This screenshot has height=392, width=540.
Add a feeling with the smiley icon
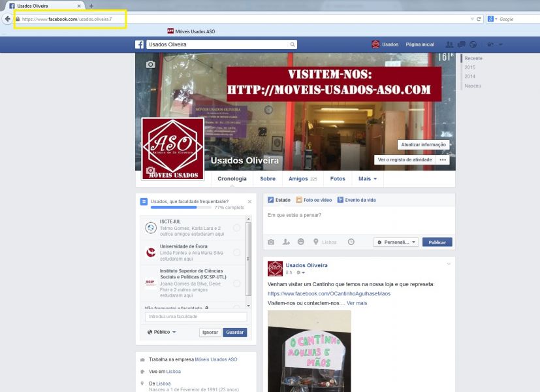click(x=301, y=242)
